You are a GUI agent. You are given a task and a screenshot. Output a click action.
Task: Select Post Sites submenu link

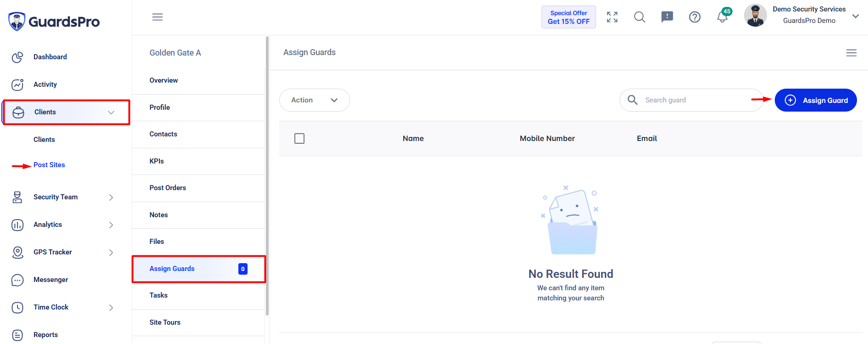coord(49,165)
